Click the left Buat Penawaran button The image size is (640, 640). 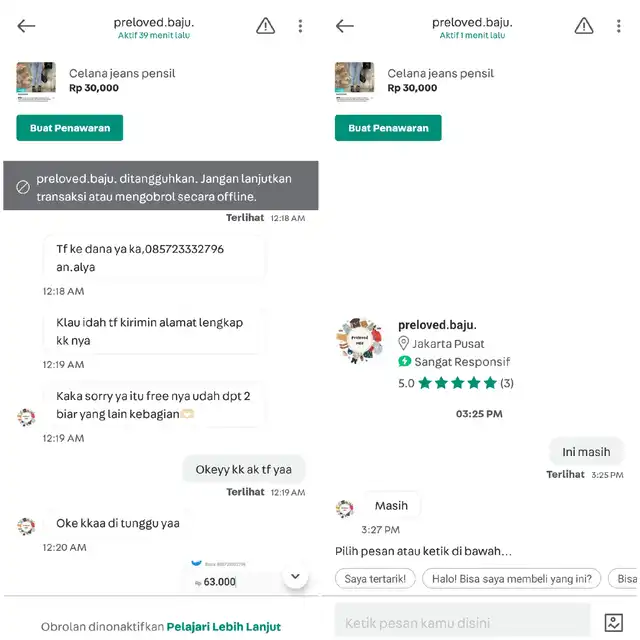pyautogui.click(x=70, y=128)
